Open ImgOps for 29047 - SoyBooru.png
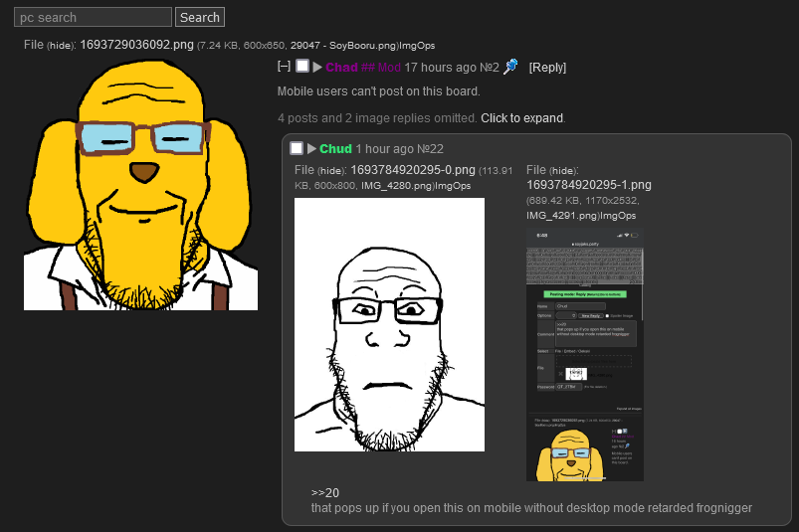799x532 pixels. click(x=417, y=46)
